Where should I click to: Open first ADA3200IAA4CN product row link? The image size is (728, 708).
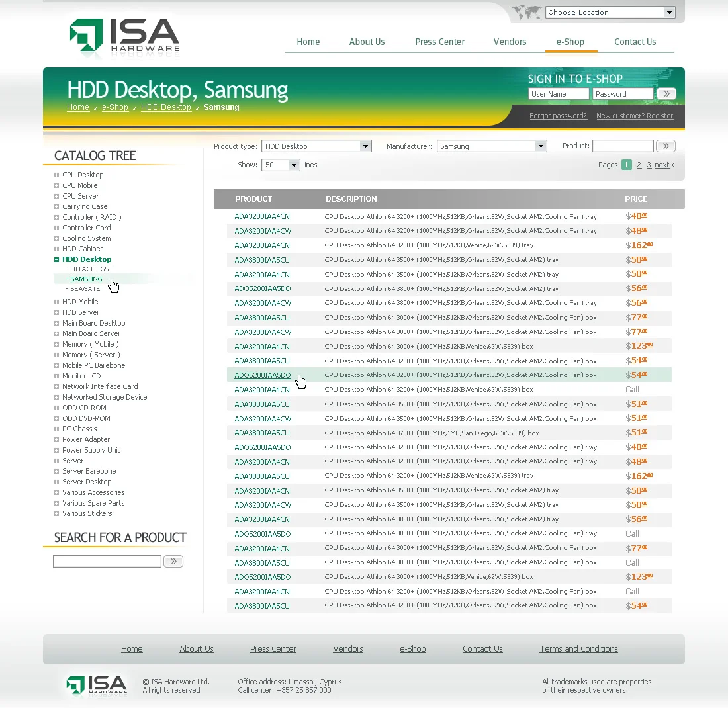262,217
